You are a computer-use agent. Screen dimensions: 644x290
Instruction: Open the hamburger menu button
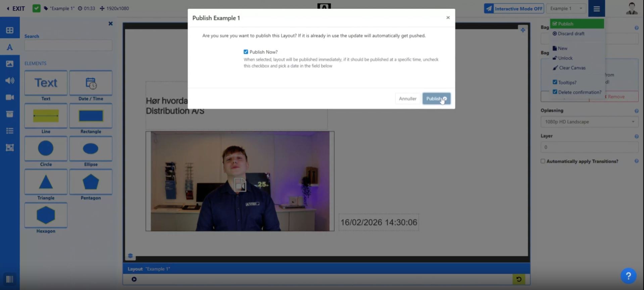coord(596,9)
